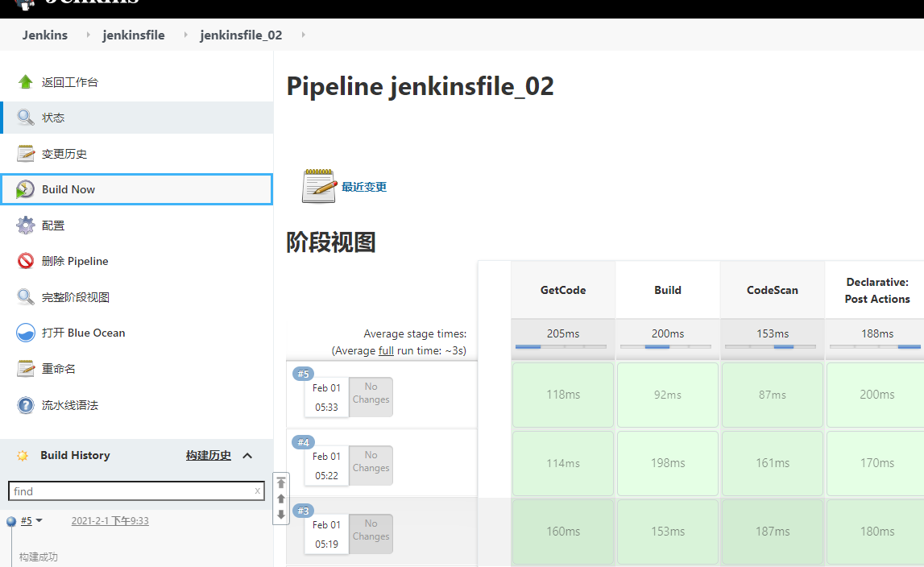Click the GetCode average time bar
The width and height of the screenshot is (924, 567).
[x=561, y=346]
